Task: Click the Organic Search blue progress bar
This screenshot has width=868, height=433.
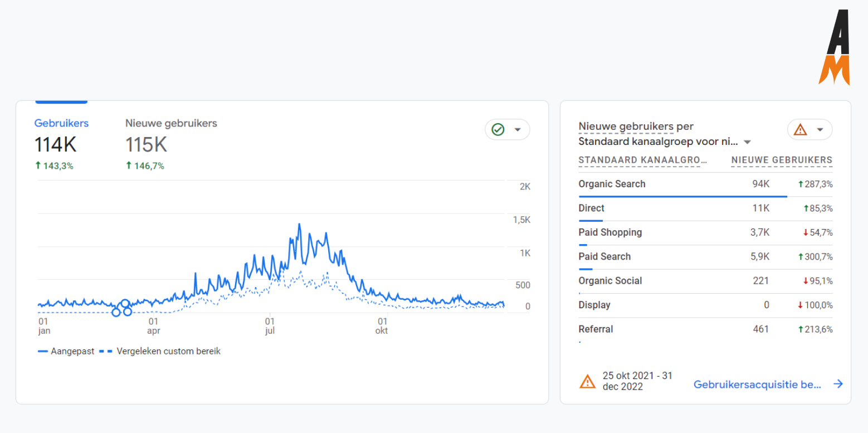Action: [682, 196]
